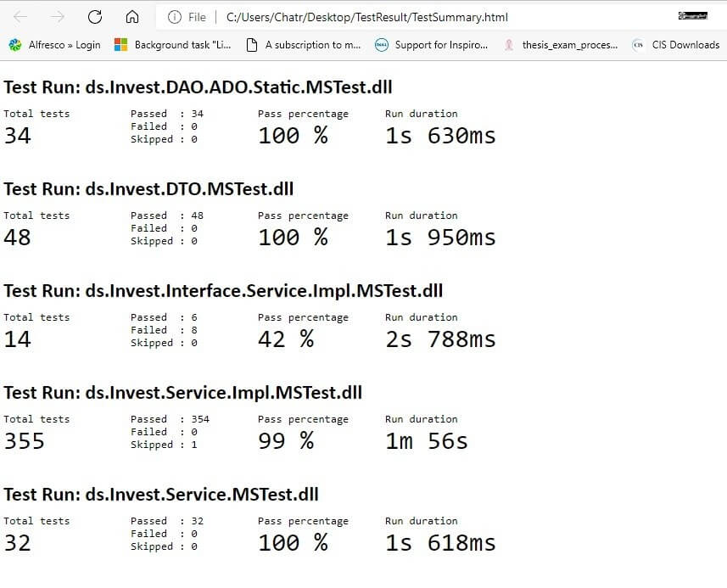Select heading 'Test Run: ds.Invest.Service.MSTest.dll'

tap(161, 495)
